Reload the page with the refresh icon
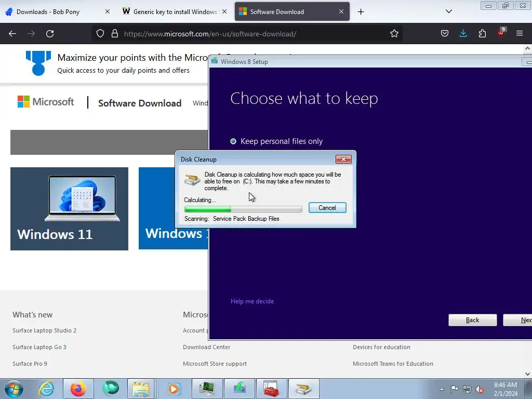The height and width of the screenshot is (399, 532). point(50,34)
